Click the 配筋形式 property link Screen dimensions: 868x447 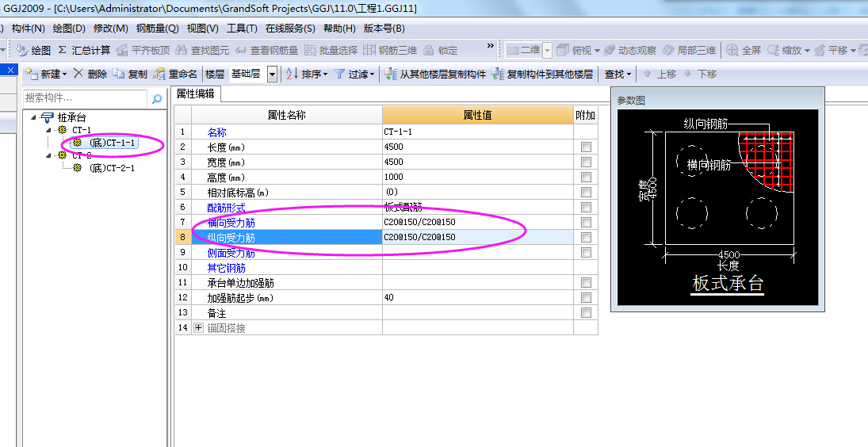click(227, 208)
